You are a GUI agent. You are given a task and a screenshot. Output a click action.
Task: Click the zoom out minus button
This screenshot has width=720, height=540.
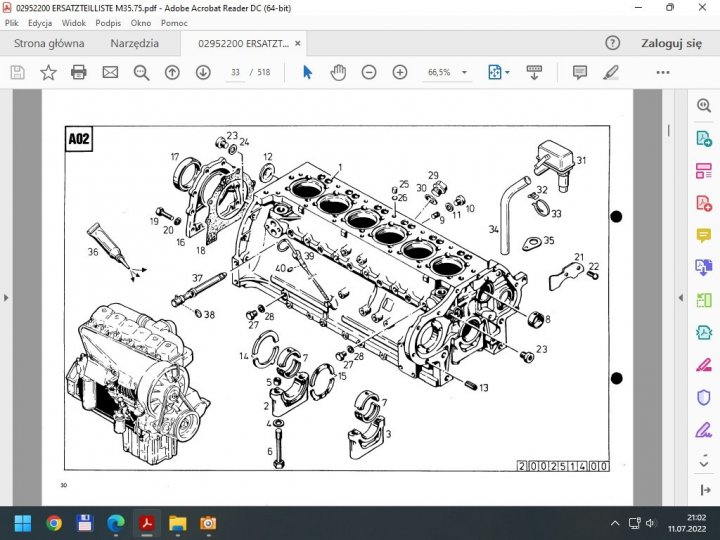point(369,72)
